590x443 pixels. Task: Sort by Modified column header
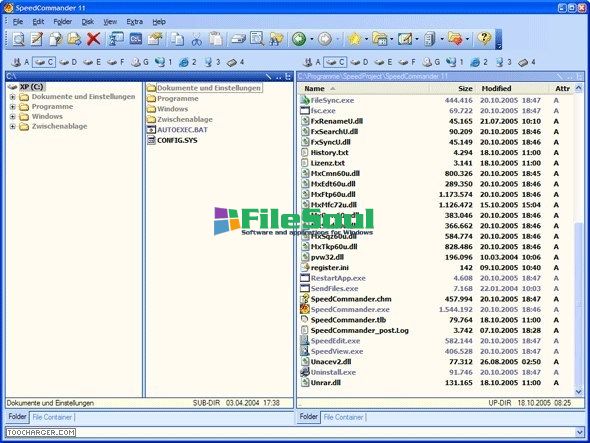pyautogui.click(x=512, y=89)
